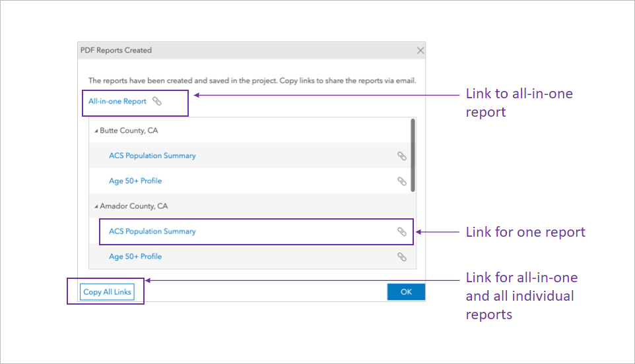Collapse the Amador County, CA group
This screenshot has height=364, width=635.
[x=96, y=206]
